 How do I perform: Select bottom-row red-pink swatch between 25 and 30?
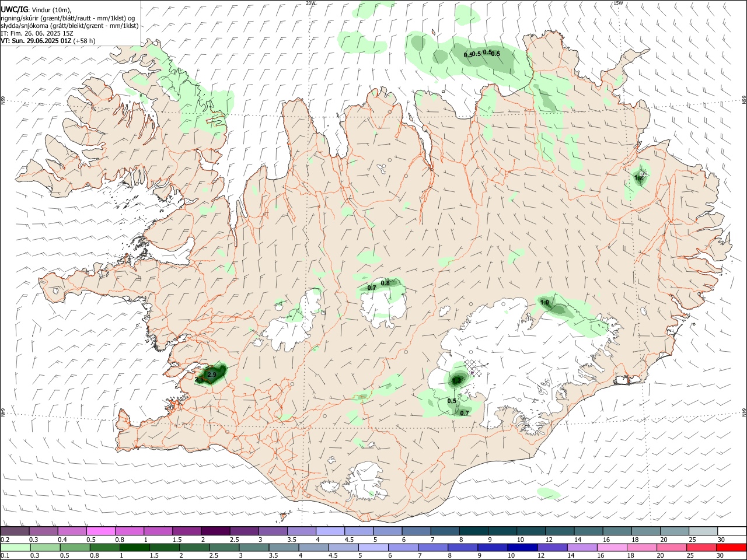[x=702, y=547]
